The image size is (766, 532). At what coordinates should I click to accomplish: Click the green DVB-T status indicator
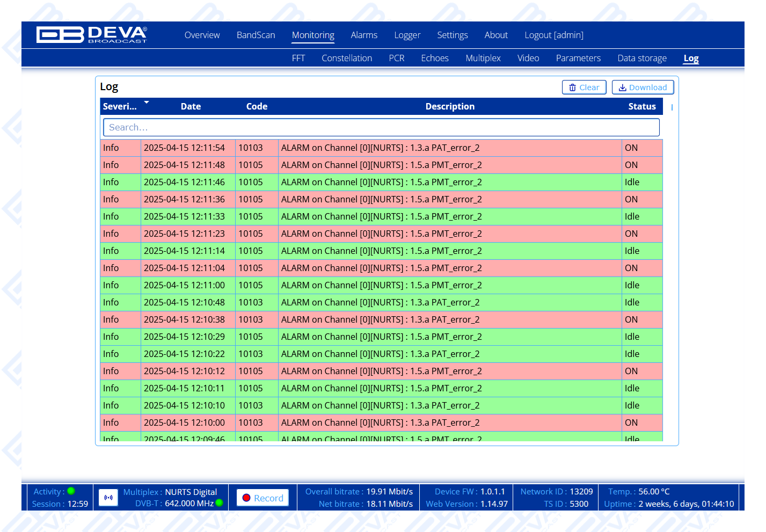click(x=219, y=503)
